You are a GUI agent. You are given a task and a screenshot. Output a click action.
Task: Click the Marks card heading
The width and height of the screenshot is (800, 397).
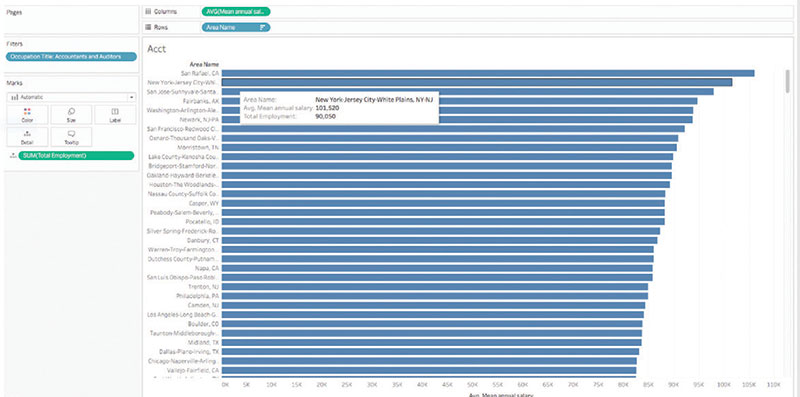(13, 83)
